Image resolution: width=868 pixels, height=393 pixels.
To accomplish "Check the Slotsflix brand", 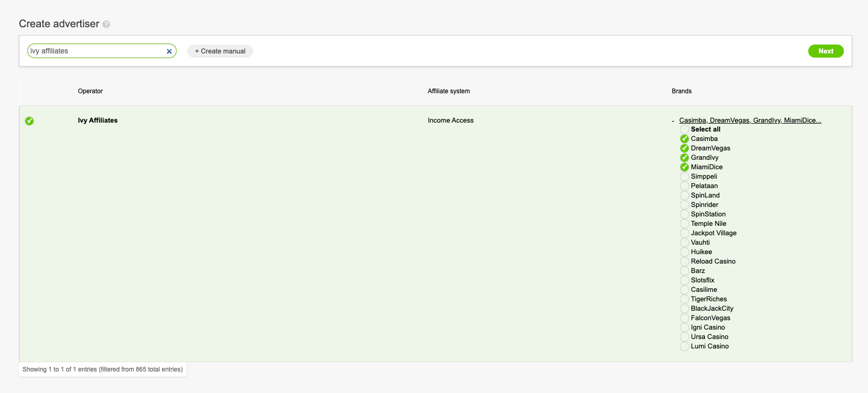I will pos(685,280).
